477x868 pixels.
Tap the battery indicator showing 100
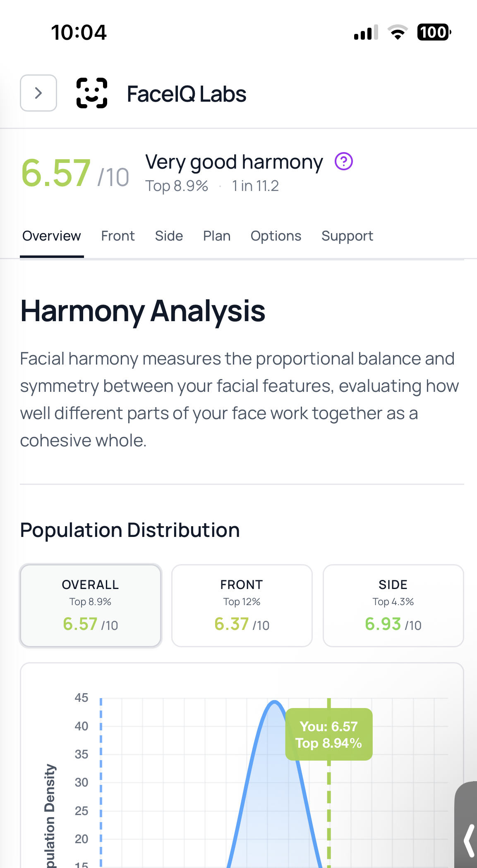tap(434, 32)
